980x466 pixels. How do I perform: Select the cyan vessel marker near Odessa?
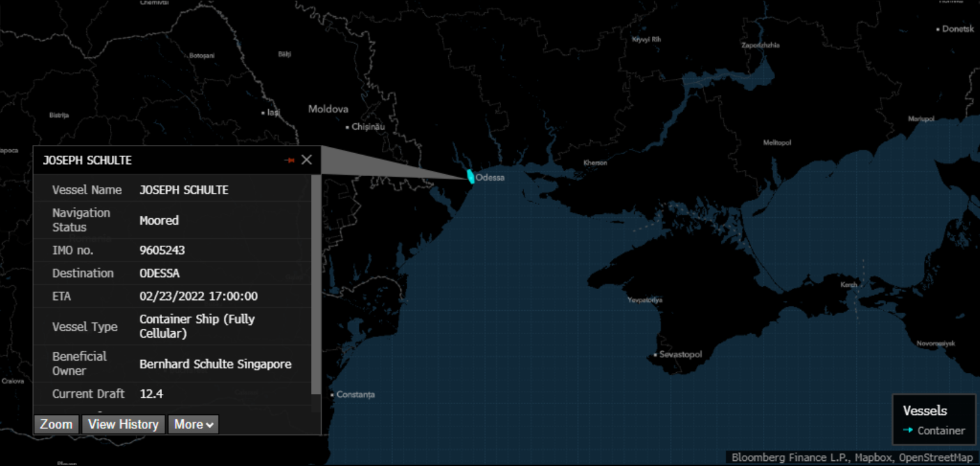[471, 177]
